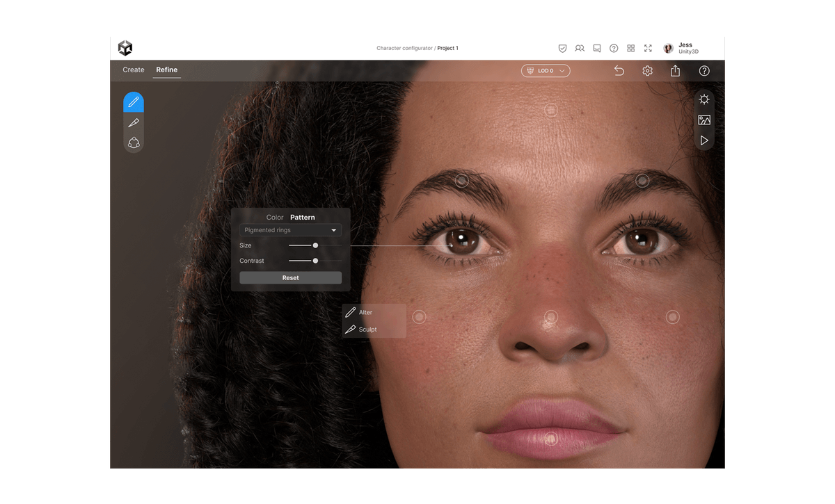Open the LOD 0 level selector
This screenshot has height=504, width=835.
click(x=546, y=70)
